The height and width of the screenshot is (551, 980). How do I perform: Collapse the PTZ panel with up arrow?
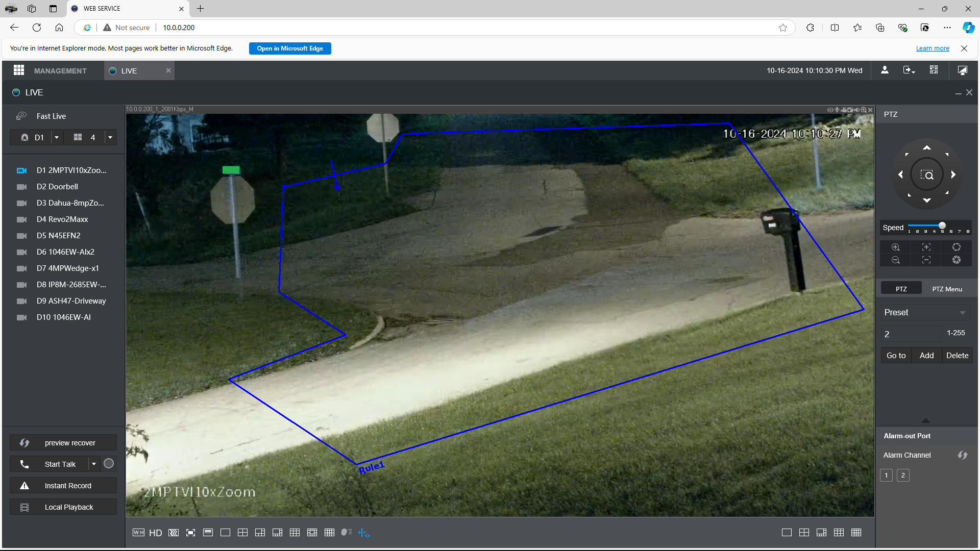coord(926,421)
